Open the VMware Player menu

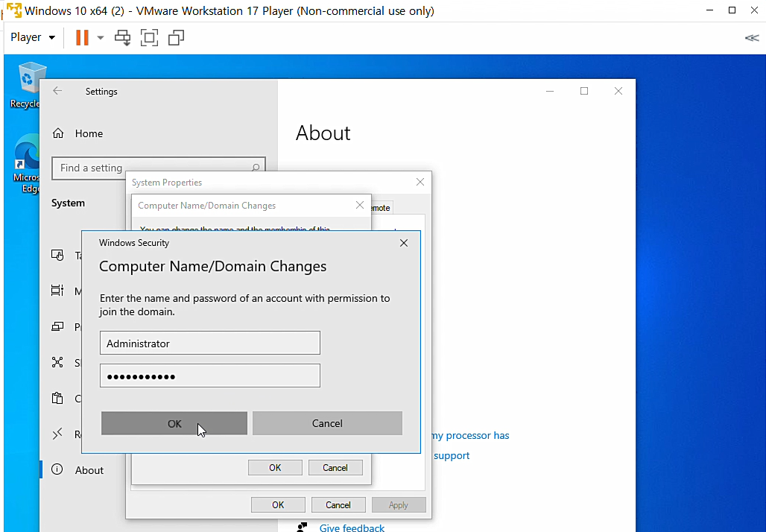click(33, 37)
